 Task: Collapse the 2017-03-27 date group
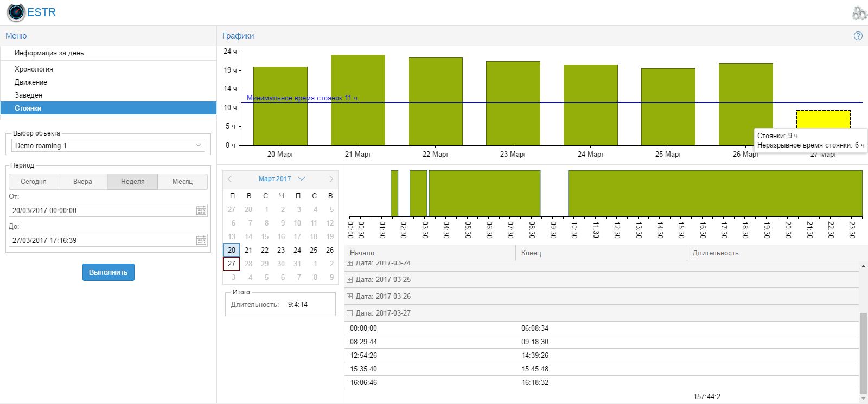[350, 313]
